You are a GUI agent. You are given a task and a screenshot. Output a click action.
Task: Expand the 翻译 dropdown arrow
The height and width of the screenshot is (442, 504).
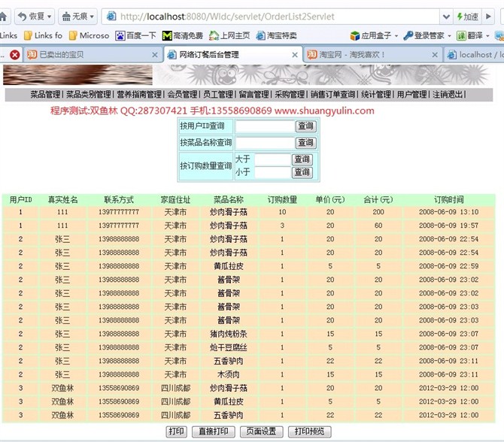[487, 35]
